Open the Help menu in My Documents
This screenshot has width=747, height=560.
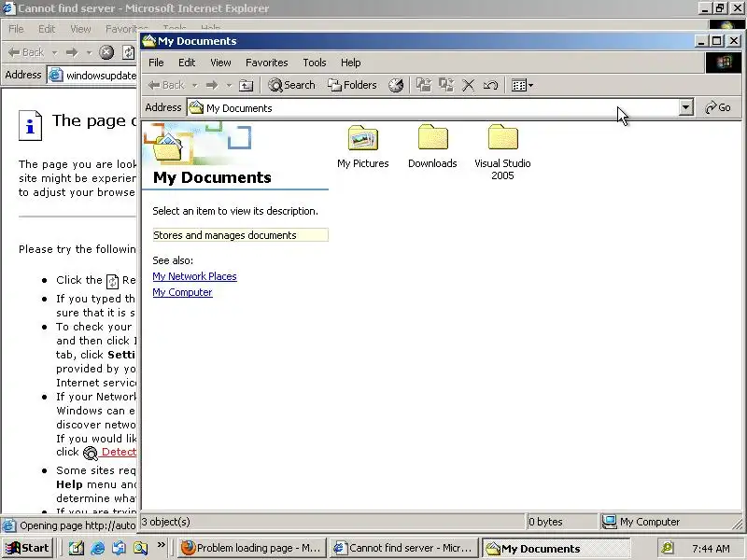tap(351, 63)
